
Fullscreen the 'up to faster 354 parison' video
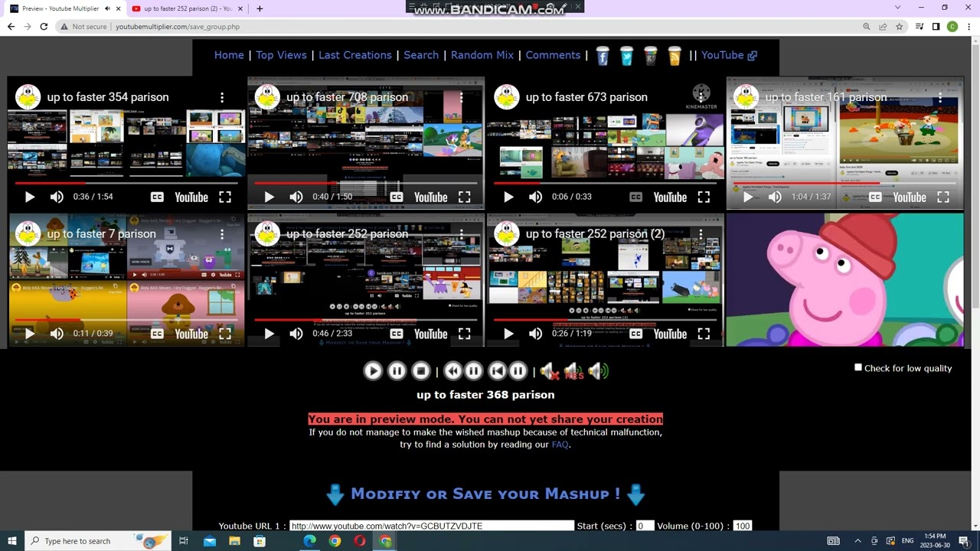pos(225,197)
